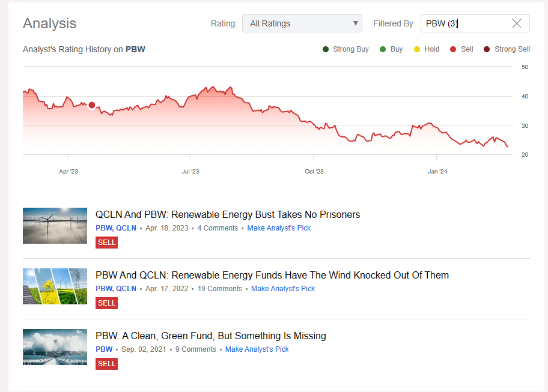The image size is (548, 392).
Task: Toggle the Sell legend item
Action: pos(462,49)
